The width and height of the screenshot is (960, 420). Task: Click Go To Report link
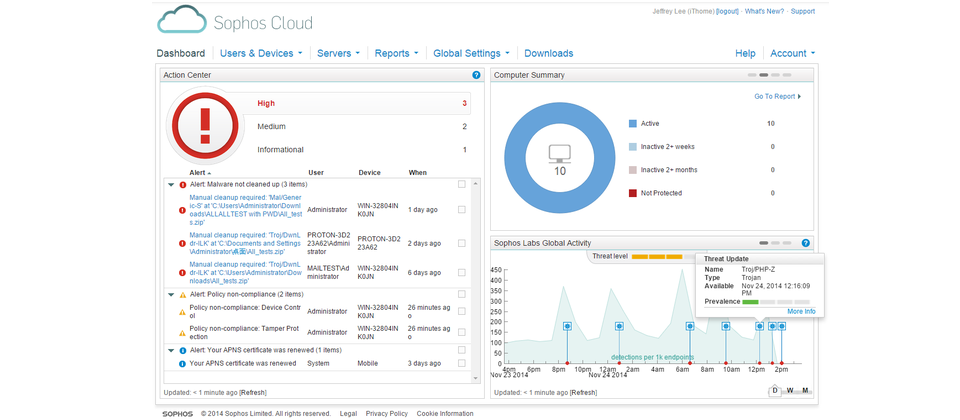tap(778, 96)
